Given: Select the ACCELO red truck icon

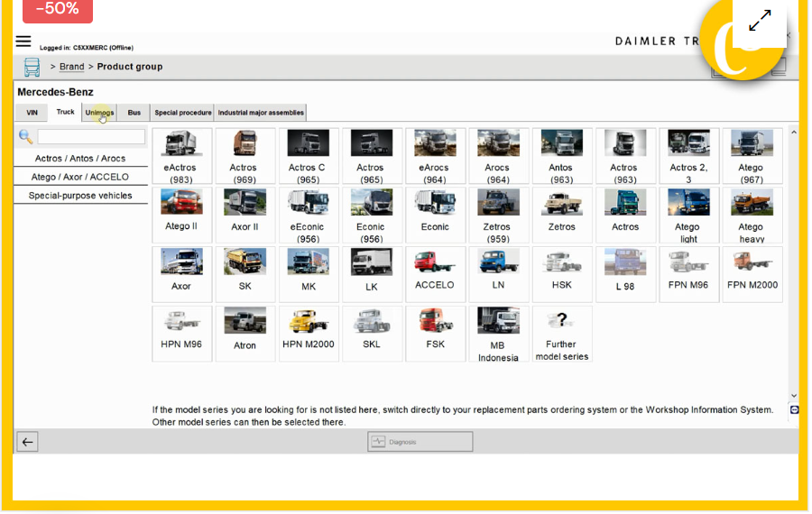Looking at the screenshot, I should click(x=435, y=262).
